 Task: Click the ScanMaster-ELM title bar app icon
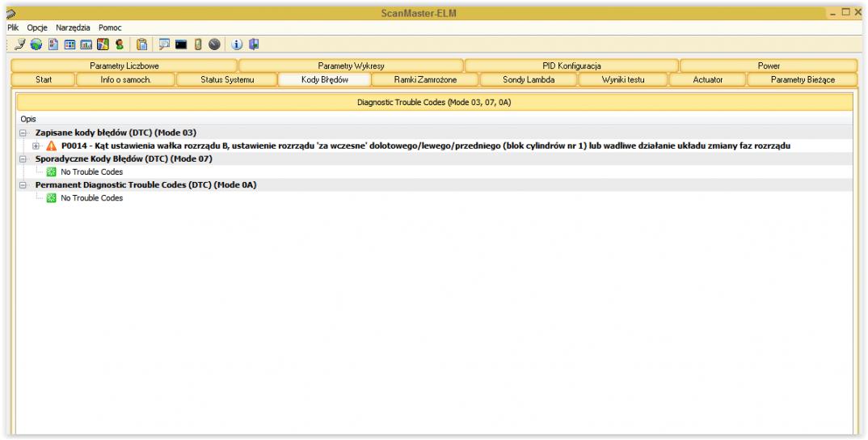[x=11, y=13]
